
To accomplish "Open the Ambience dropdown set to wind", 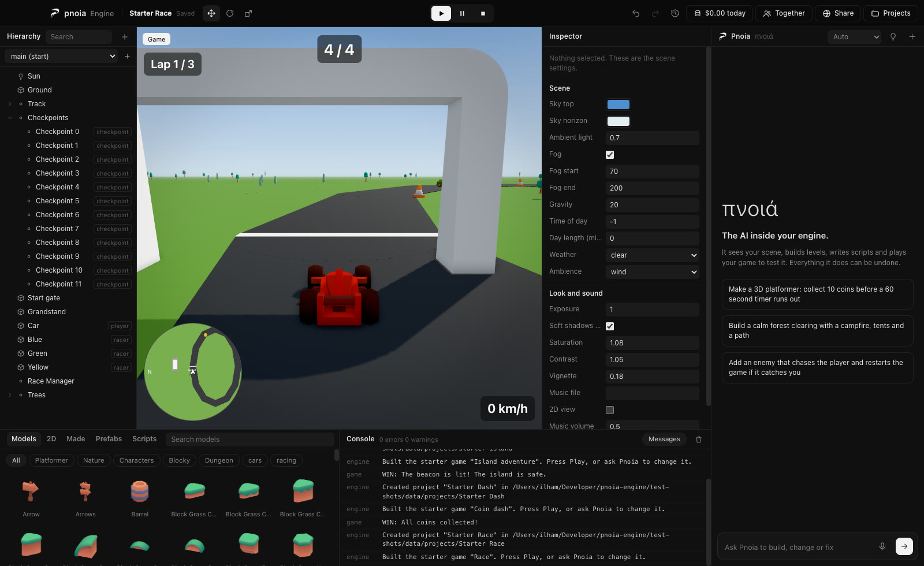I will point(653,272).
